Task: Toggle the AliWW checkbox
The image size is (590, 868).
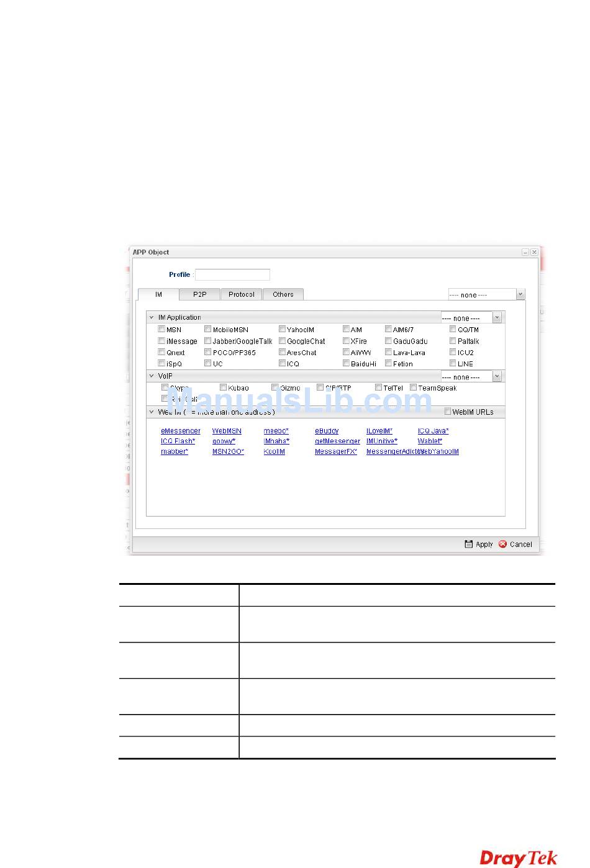Action: pos(346,352)
